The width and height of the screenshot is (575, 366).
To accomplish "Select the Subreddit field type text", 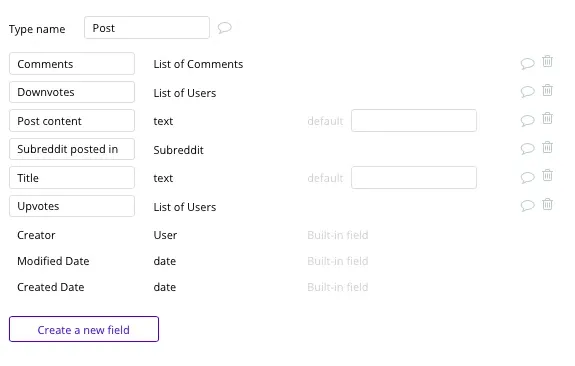I will pyautogui.click(x=178, y=150).
